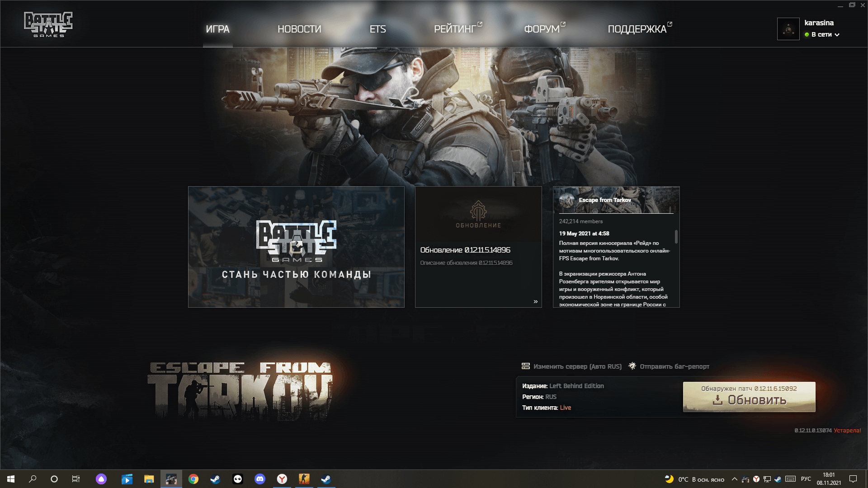
Task: Click the network tray icon
Action: pos(767,479)
